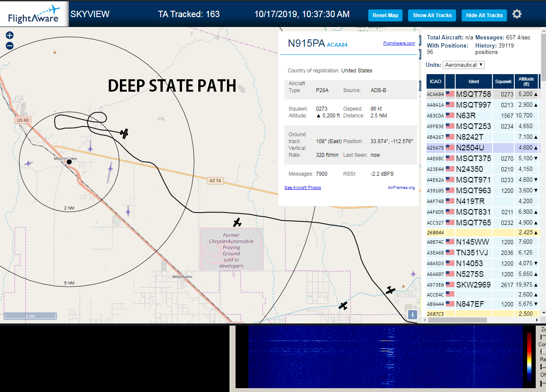Select the N14053 aircraft row
Image resolution: width=546 pixels, height=392 pixels.
483,263
